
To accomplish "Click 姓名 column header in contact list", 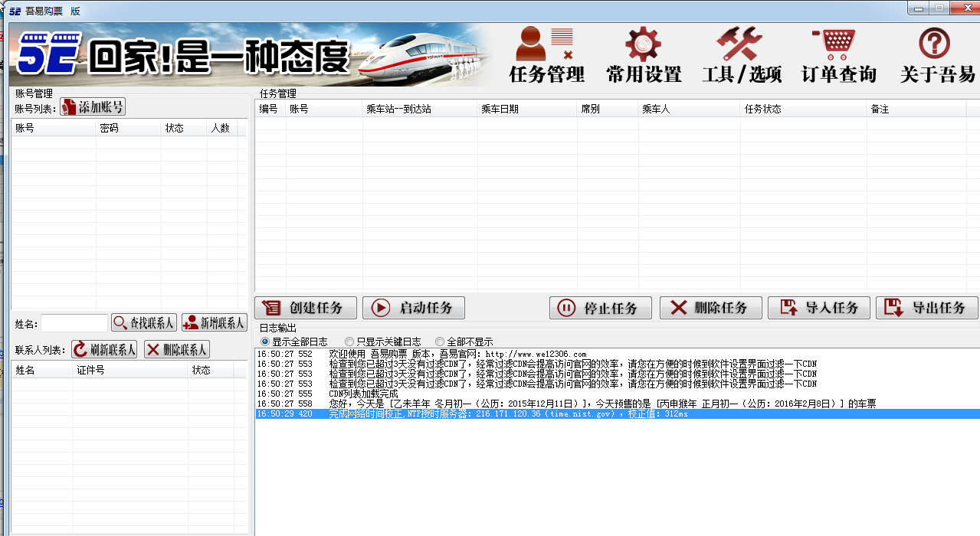I will 42,371.
